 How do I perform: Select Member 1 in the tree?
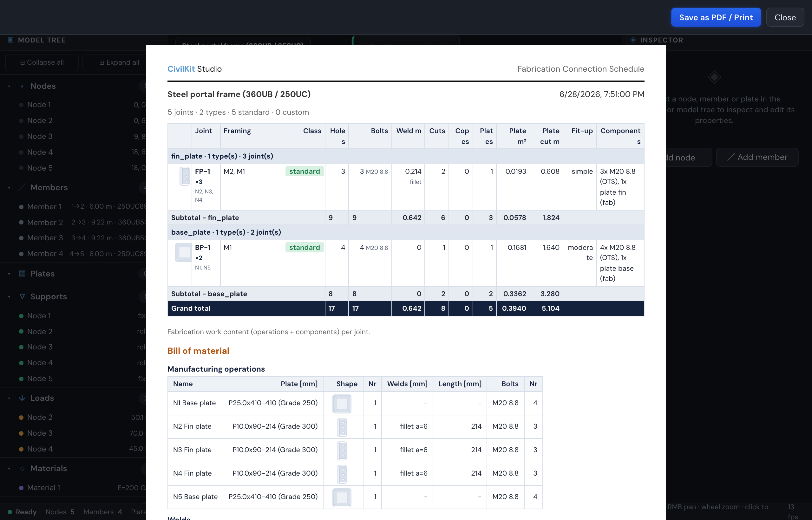[x=73, y=207]
